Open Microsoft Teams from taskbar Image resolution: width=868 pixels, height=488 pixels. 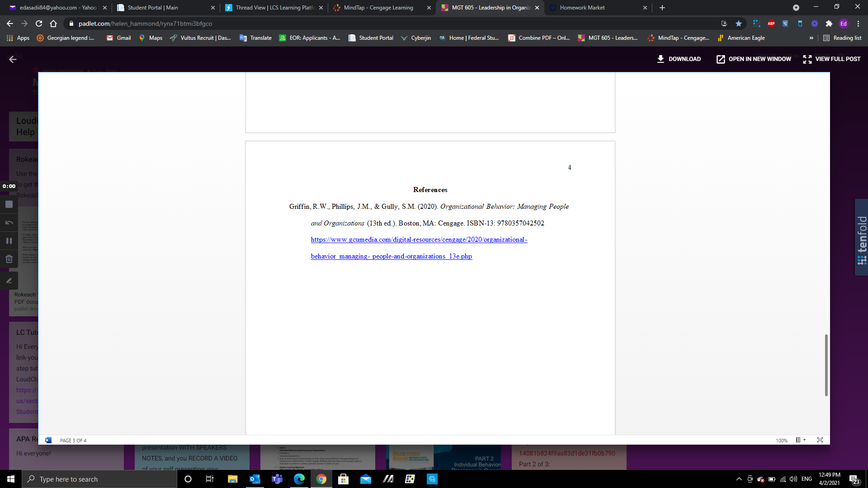[x=277, y=479]
